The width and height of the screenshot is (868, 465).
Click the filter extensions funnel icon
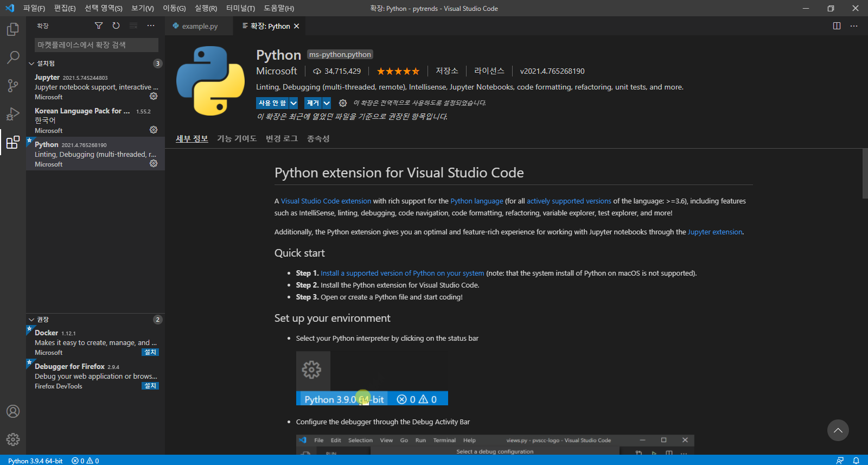coord(99,26)
